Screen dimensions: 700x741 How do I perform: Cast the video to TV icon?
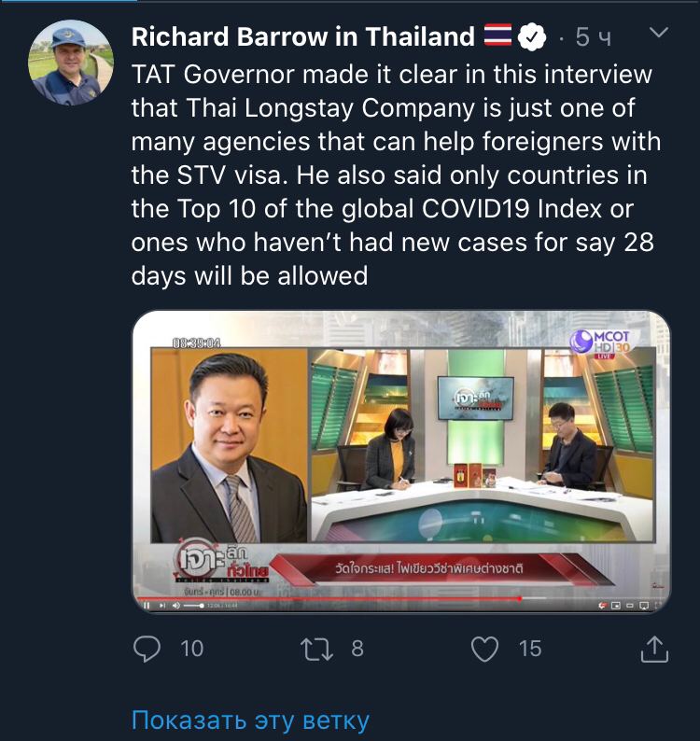pyautogui.click(x=644, y=606)
